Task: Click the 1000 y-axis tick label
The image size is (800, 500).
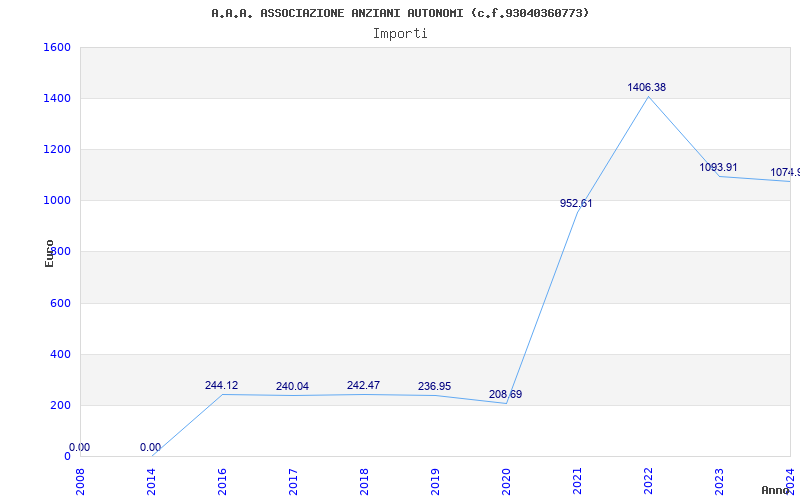Action: (57, 201)
